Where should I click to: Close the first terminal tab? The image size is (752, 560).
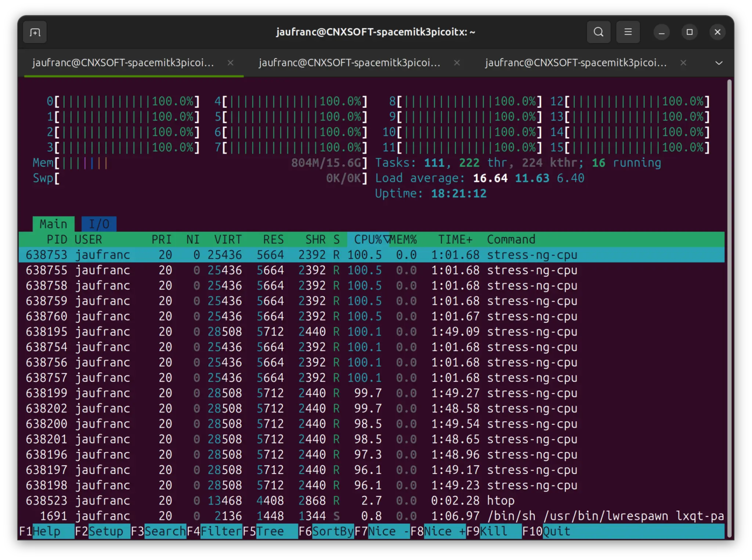pos(230,63)
